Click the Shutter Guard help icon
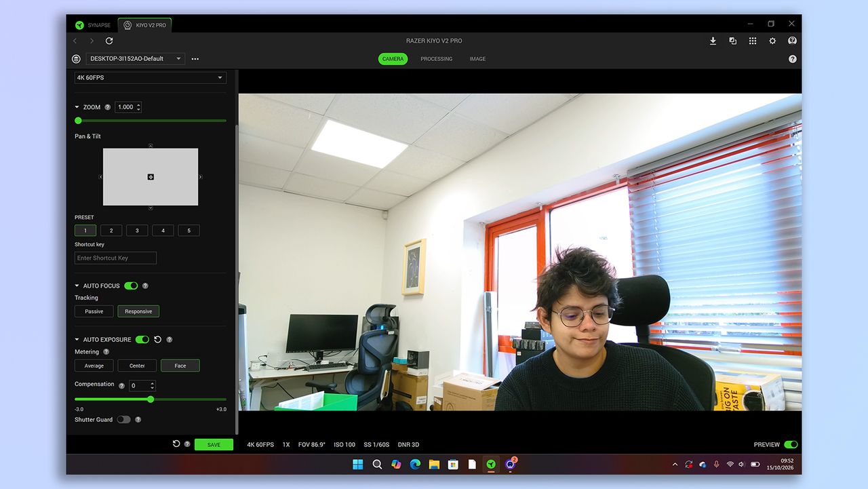The image size is (868, 489). [138, 420]
